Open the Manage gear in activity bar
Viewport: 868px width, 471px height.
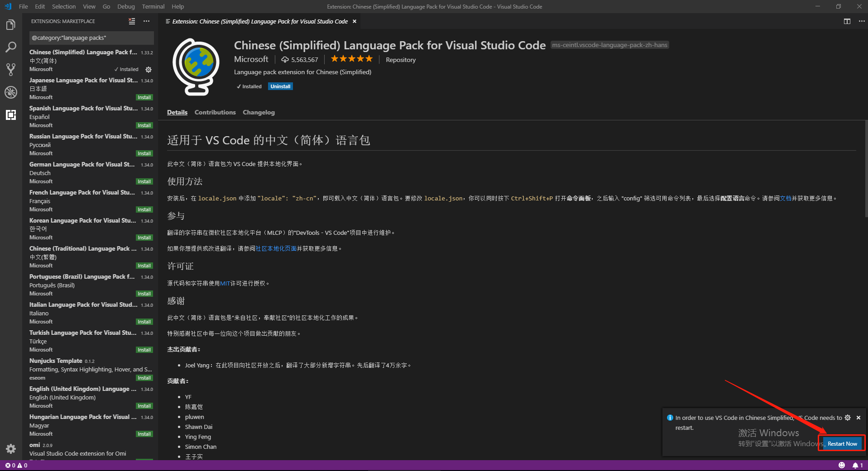(x=11, y=448)
